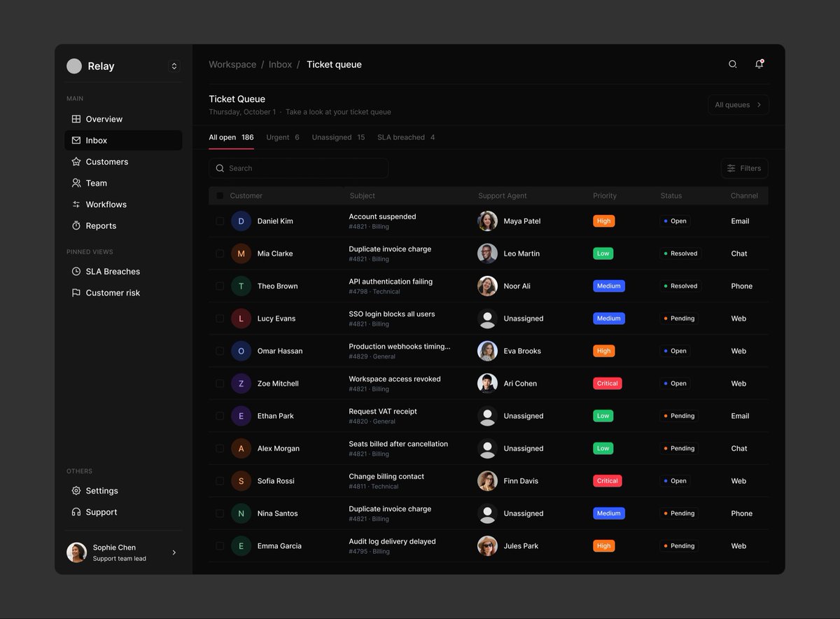Open the "API authentication failing" ticket subject

(x=391, y=281)
